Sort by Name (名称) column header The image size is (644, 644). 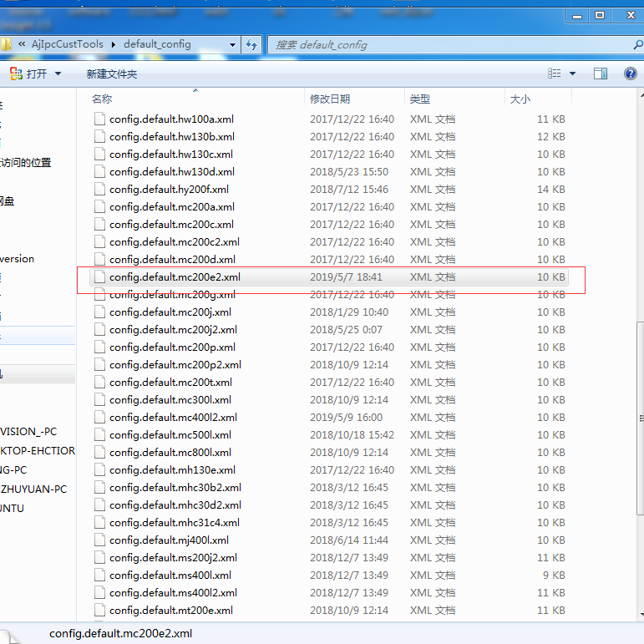click(102, 99)
